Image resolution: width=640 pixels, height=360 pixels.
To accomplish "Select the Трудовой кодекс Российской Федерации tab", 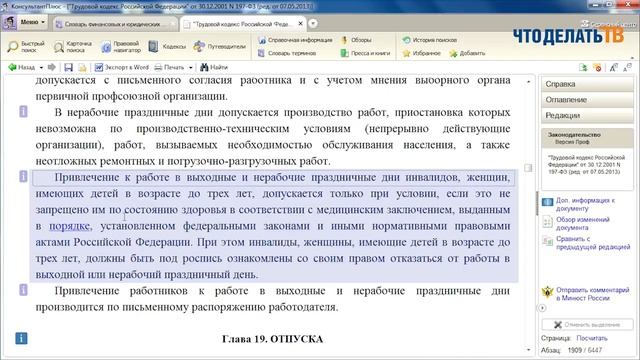I will pos(242,24).
